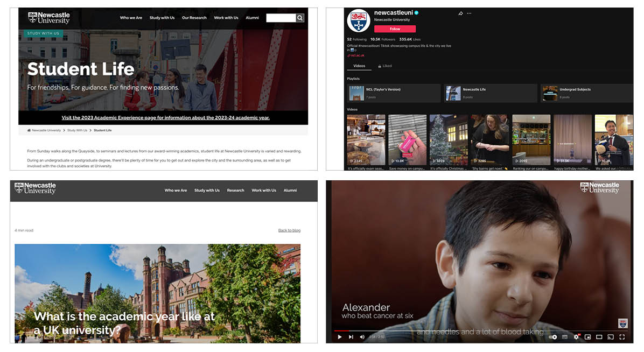
Task: Click the 'Student Life' breadcrumb text
Action: pos(103,130)
